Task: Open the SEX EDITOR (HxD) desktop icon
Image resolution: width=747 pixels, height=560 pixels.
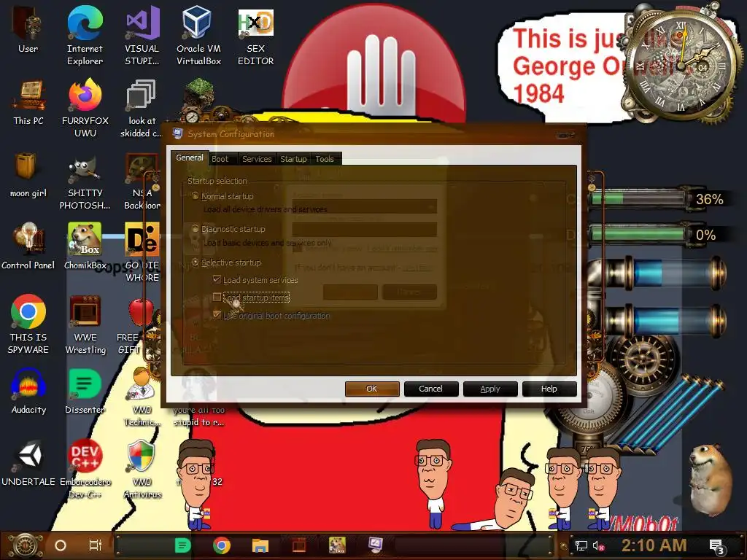Action: click(x=256, y=36)
